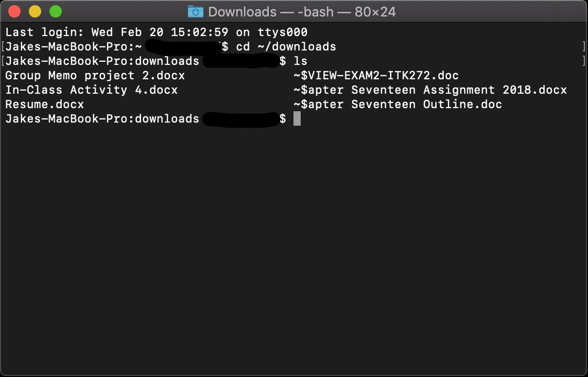Select ~$apter Seventeen Assignment 2018.docx text

pos(430,90)
